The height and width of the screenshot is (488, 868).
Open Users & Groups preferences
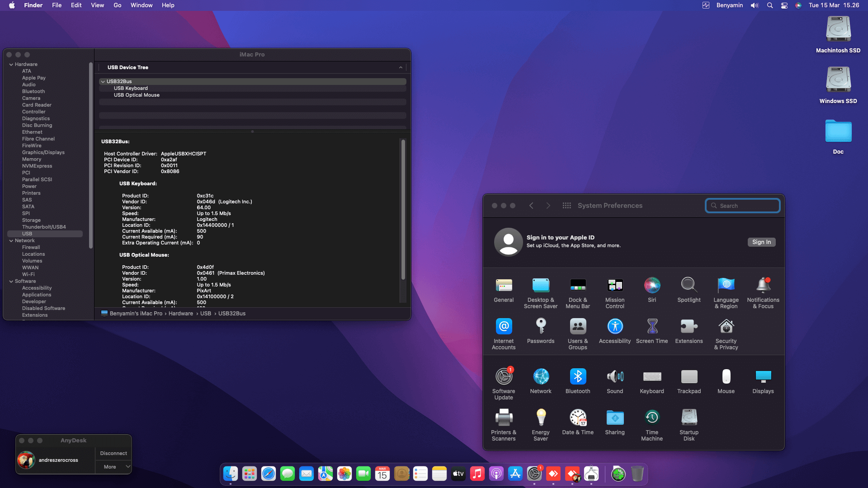coord(578,334)
